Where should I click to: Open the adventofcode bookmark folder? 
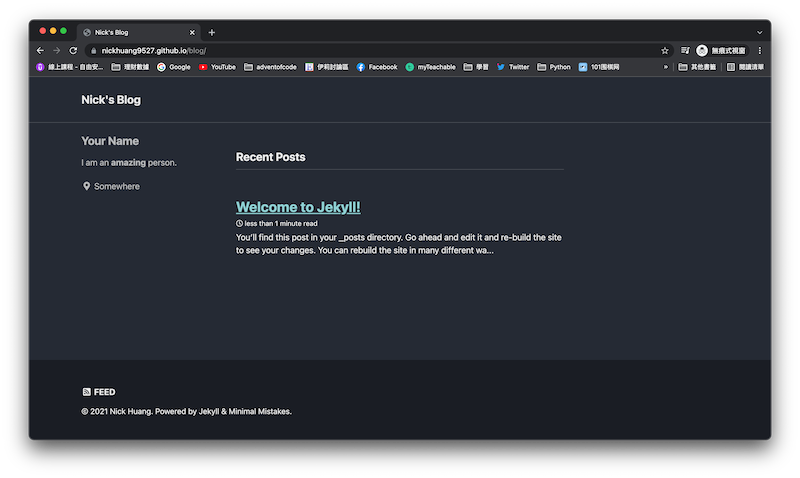click(270, 67)
